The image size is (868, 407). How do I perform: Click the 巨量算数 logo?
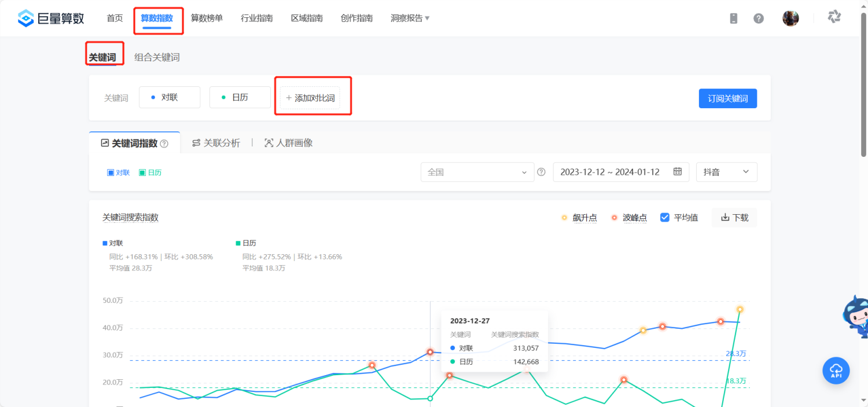[51, 18]
